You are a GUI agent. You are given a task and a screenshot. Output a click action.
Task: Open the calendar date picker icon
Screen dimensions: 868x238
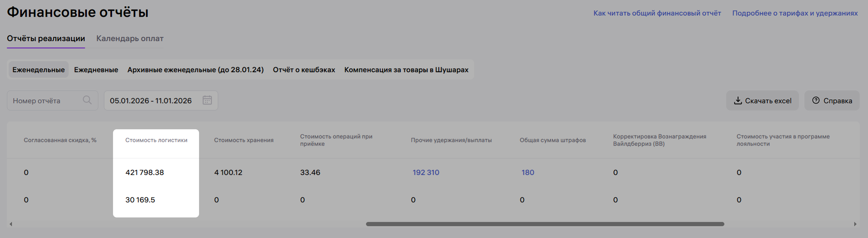[207, 100]
